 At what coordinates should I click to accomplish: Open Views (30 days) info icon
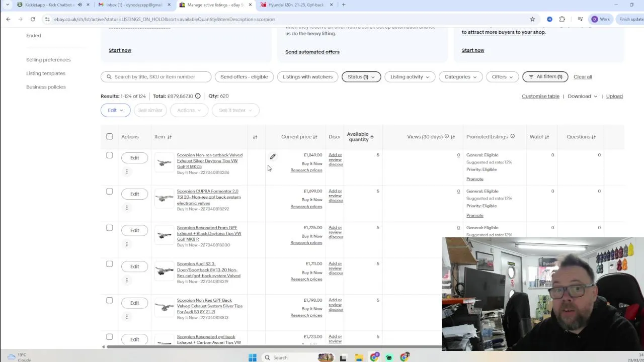click(446, 136)
